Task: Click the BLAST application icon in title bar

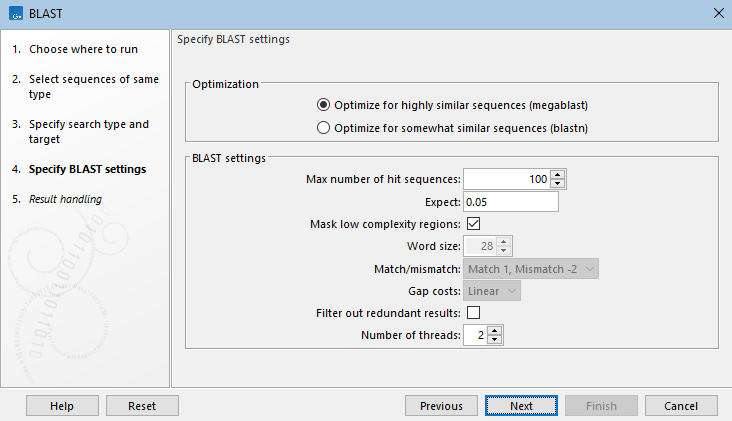Action: [14, 11]
